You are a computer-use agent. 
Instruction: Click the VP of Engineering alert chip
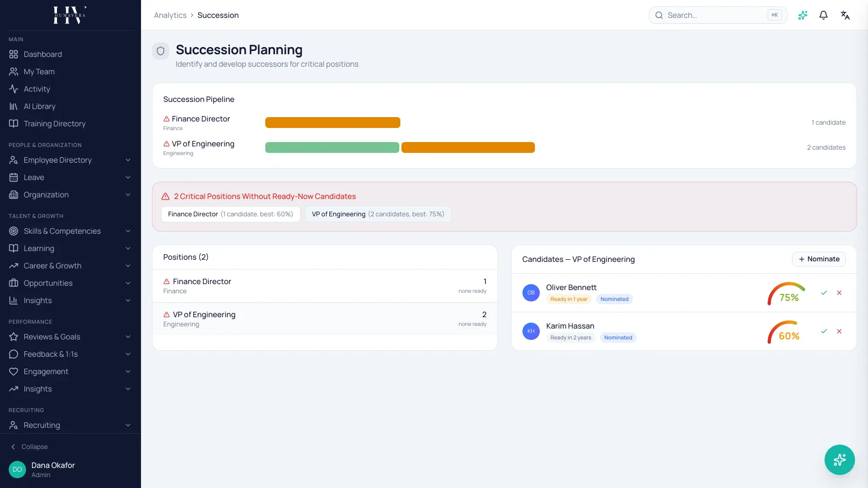click(x=378, y=214)
